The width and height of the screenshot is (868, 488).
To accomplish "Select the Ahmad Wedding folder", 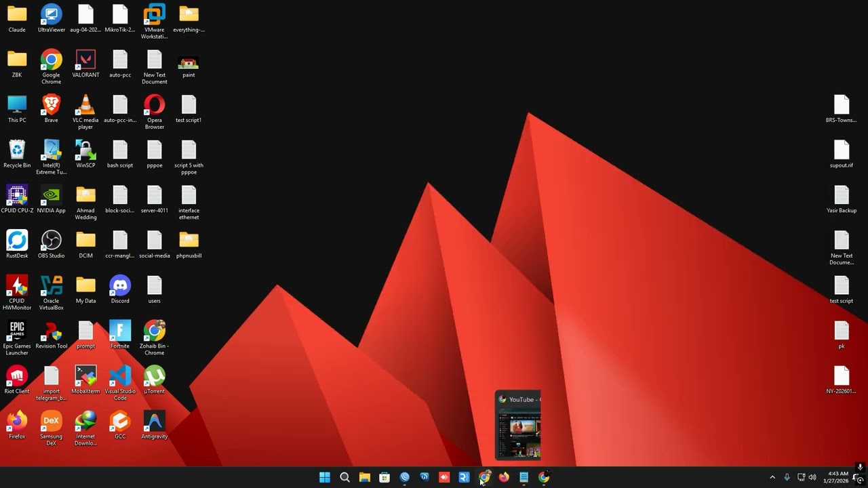I will [85, 203].
